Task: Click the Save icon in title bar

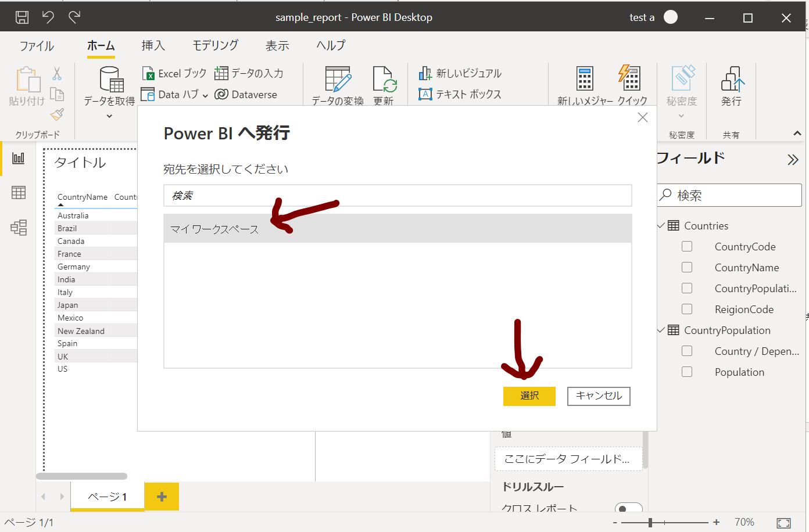Action: click(22, 17)
